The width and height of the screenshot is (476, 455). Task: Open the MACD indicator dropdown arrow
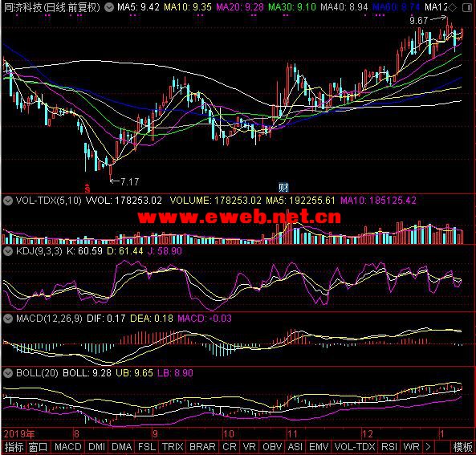[8, 319]
